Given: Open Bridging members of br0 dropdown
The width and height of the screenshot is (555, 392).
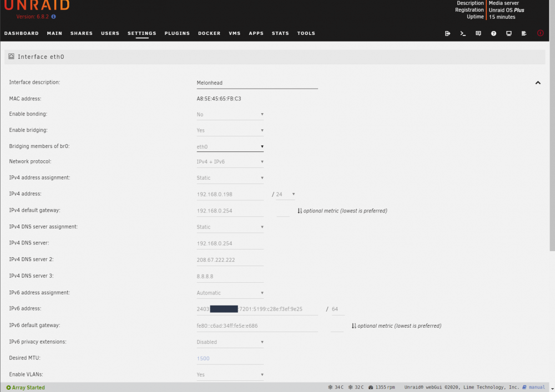Looking at the screenshot, I should pyautogui.click(x=230, y=147).
